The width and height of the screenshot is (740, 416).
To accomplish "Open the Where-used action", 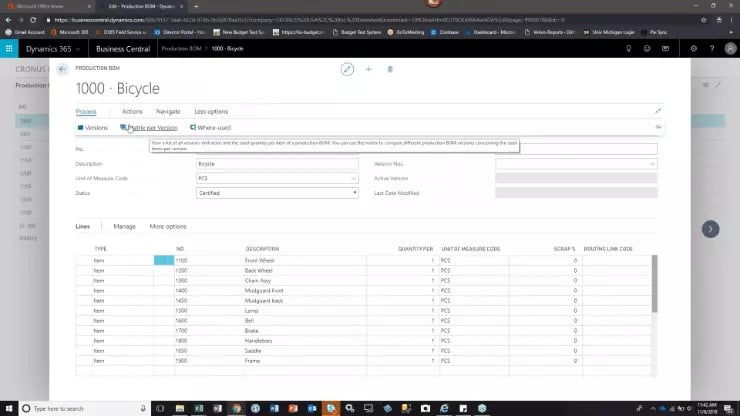I will click(210, 127).
